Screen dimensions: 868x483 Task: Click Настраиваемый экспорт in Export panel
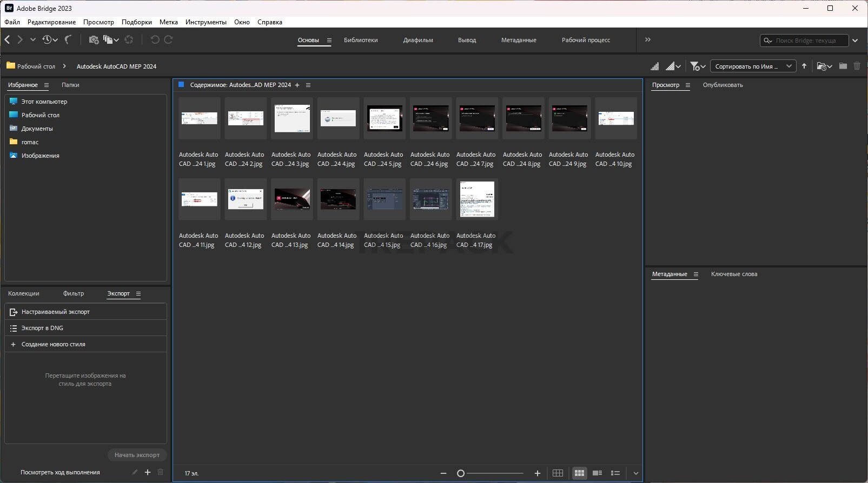55,312
